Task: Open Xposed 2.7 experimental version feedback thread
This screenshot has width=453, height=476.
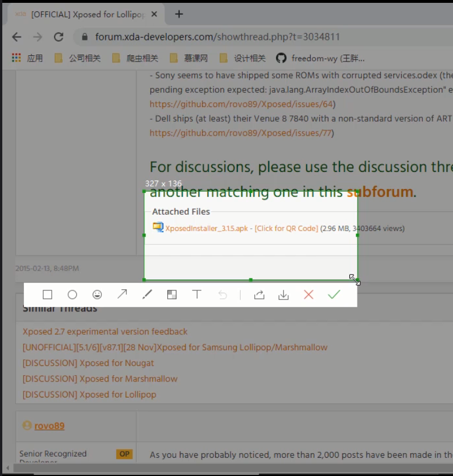Action: 105,331
